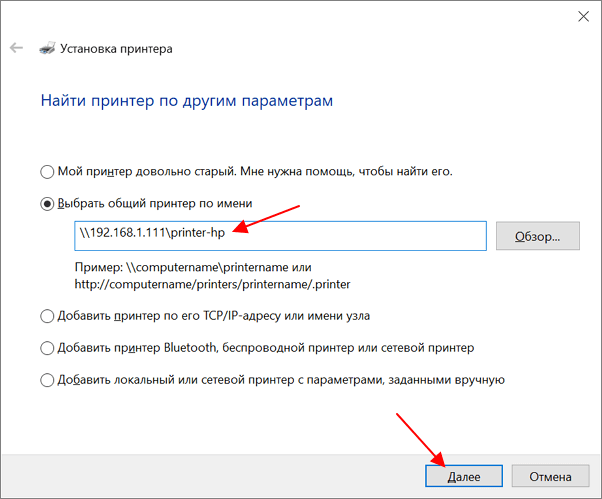The width and height of the screenshot is (602, 499).
Task: Click the 'Установка принтера' title text
Action: click(116, 49)
